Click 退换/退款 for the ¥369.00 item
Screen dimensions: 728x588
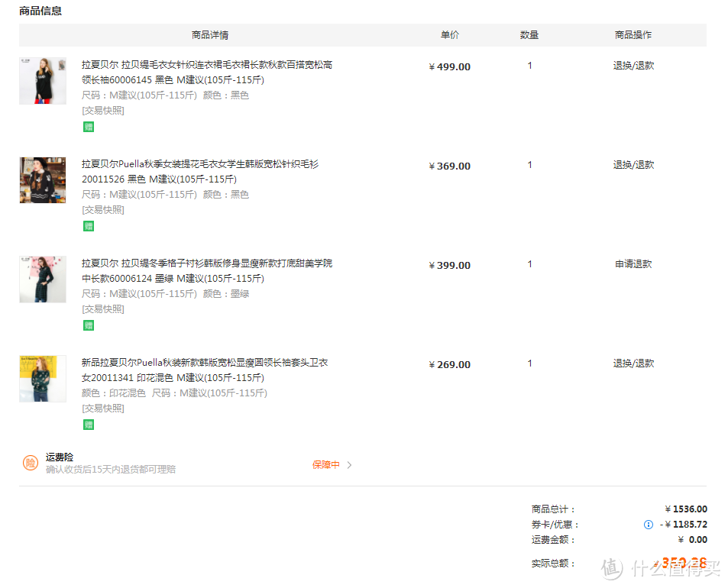[x=633, y=165]
